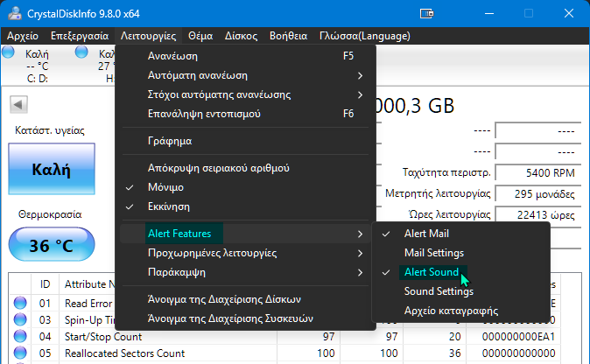Toggle the Alert Sound option
This screenshot has height=364, width=590.
click(x=431, y=272)
